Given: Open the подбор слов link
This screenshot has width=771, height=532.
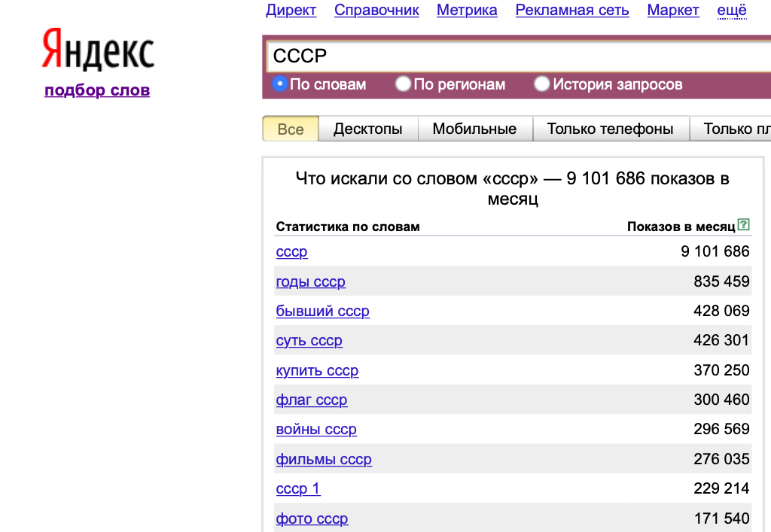Looking at the screenshot, I should coord(97,90).
